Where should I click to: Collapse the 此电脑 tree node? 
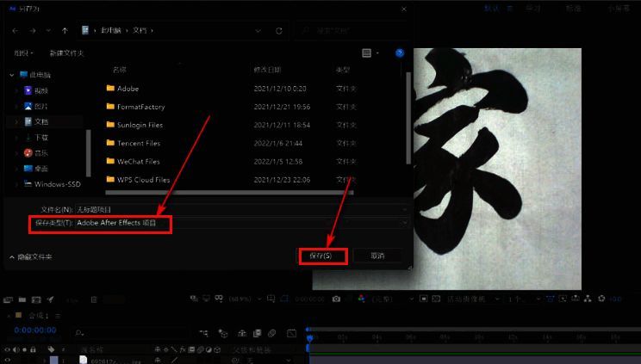tap(12, 75)
